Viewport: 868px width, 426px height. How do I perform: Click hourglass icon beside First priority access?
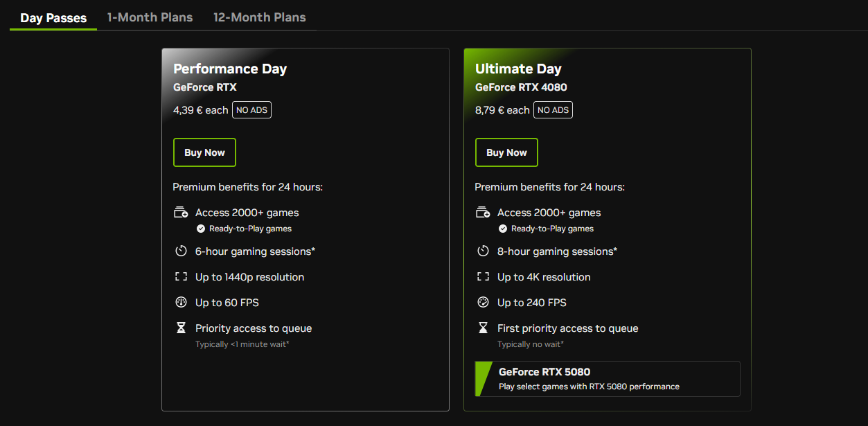point(483,328)
